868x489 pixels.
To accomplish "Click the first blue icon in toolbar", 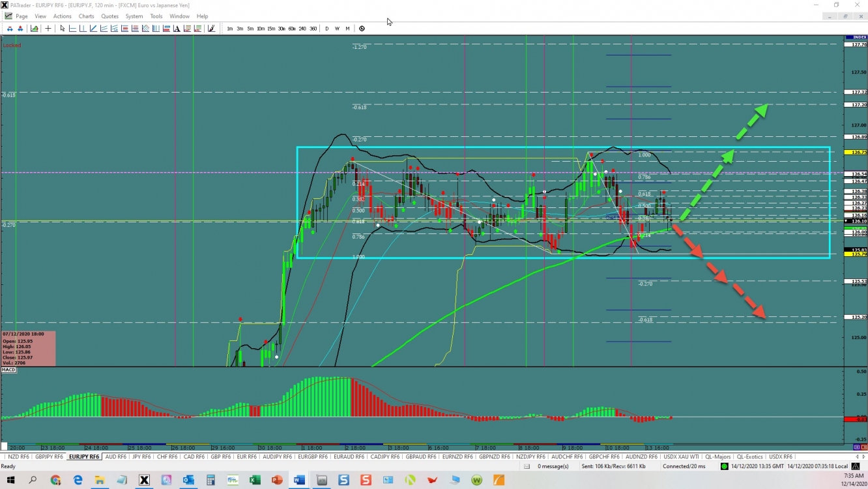I will (x=10, y=29).
